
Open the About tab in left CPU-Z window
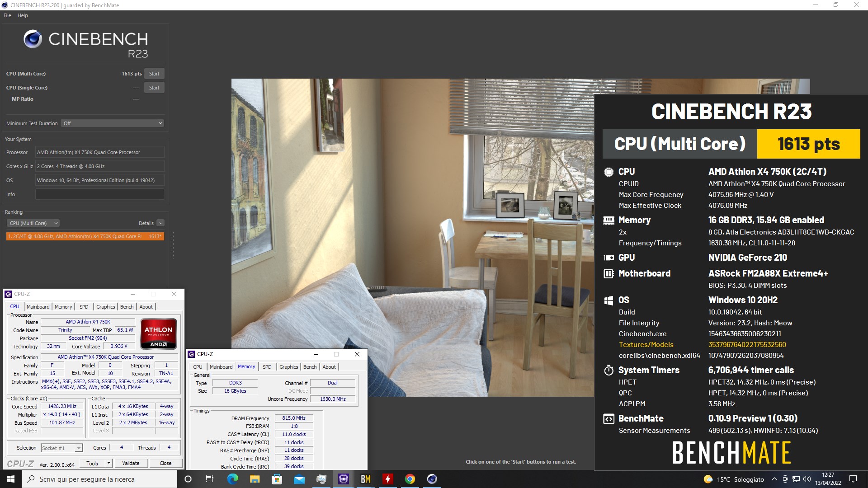146,307
